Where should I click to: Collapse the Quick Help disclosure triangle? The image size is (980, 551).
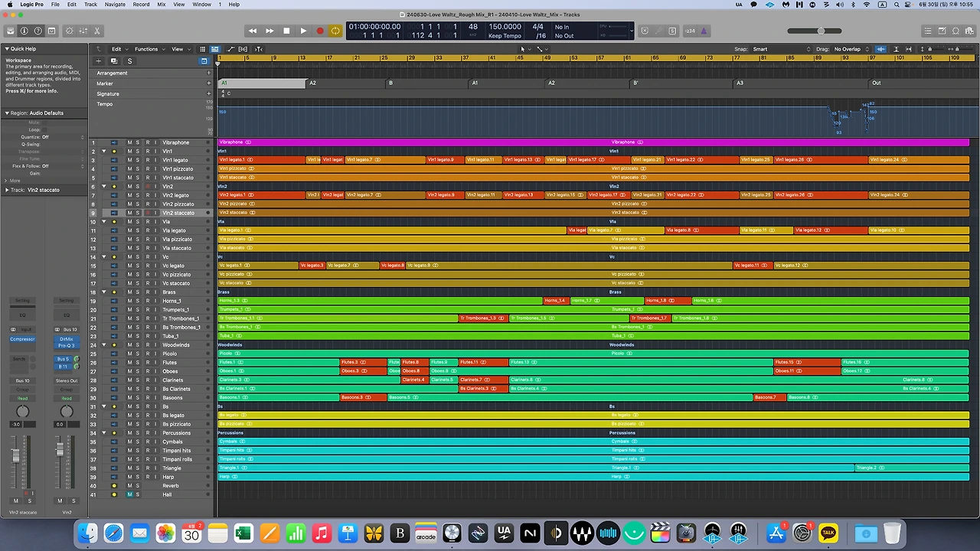tap(7, 49)
